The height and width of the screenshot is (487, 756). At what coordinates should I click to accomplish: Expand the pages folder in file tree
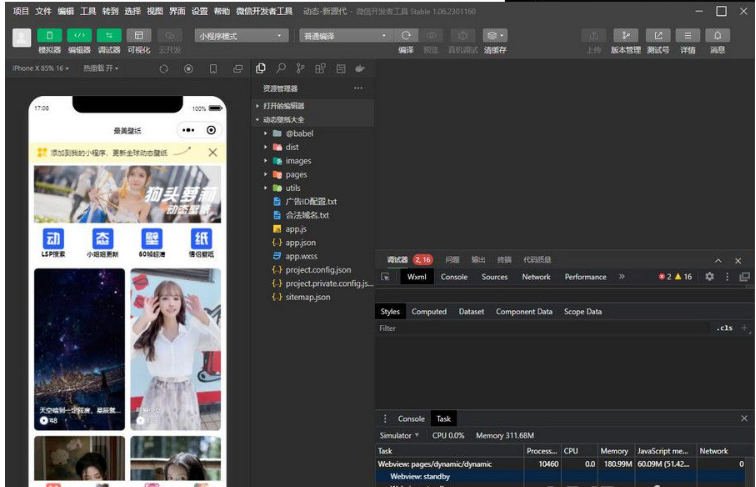click(x=296, y=175)
